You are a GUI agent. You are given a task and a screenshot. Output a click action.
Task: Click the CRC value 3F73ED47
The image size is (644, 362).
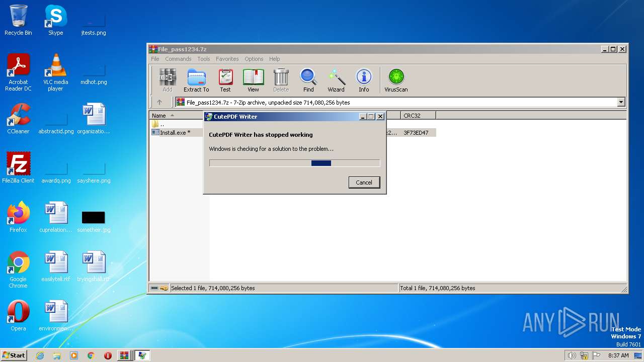416,133
